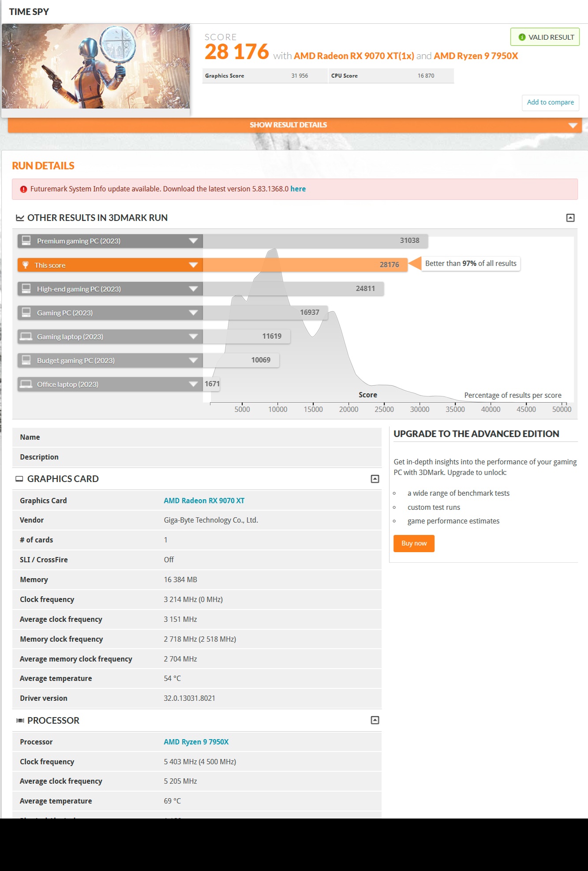This screenshot has width=588, height=871.
Task: Click the desktop icon for Gaming PC (2023)
Action: (26, 312)
